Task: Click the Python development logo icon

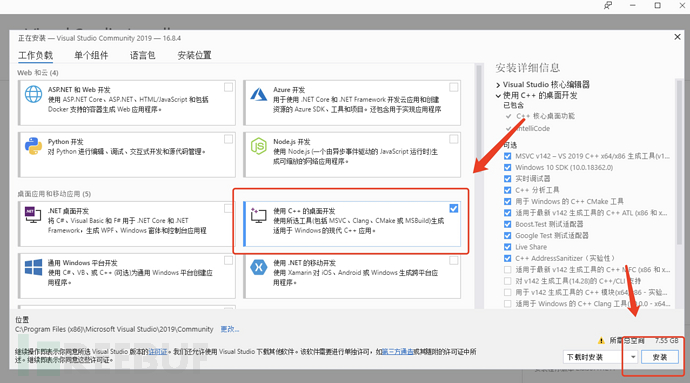Action: 33,146
